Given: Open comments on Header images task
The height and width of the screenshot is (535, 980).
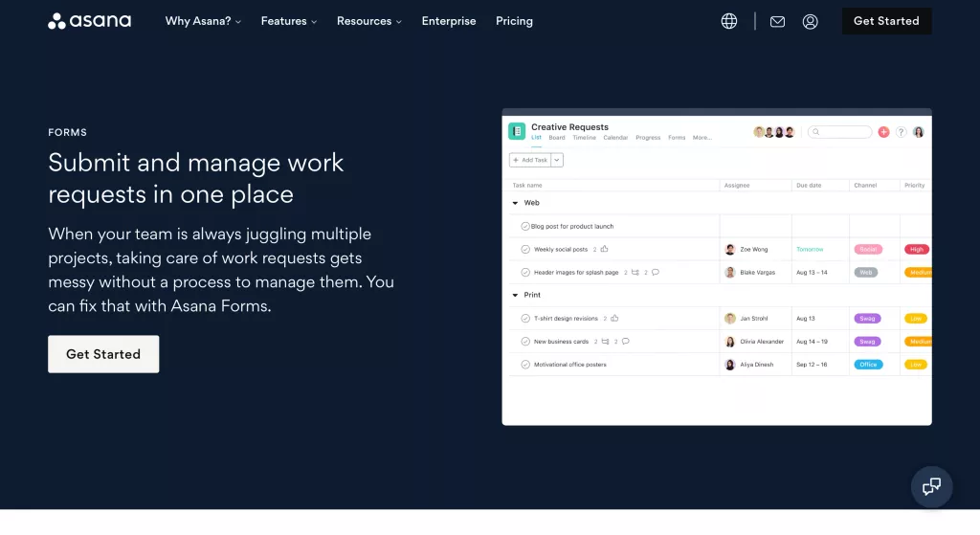Looking at the screenshot, I should click(x=655, y=273).
